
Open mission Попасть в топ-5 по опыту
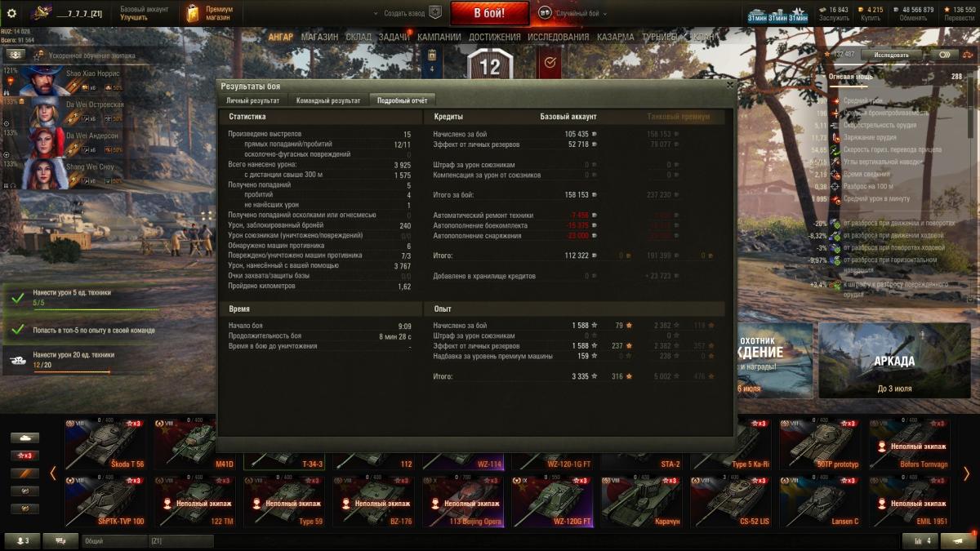82,330
